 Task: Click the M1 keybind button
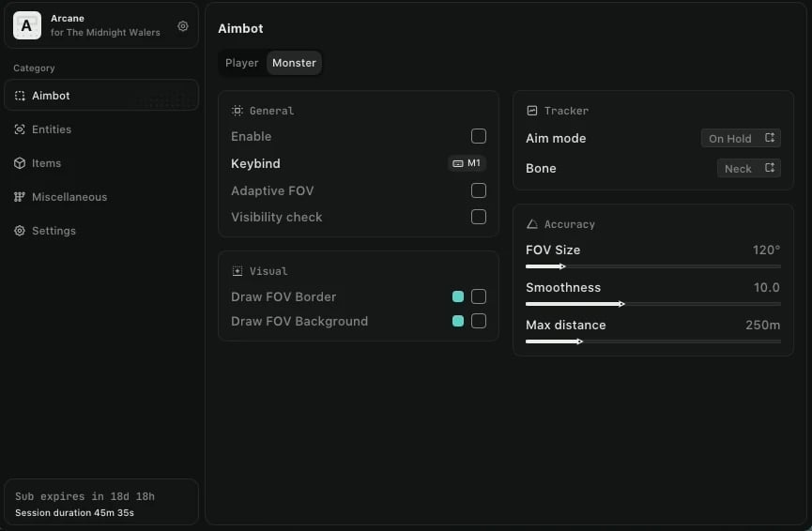point(467,163)
